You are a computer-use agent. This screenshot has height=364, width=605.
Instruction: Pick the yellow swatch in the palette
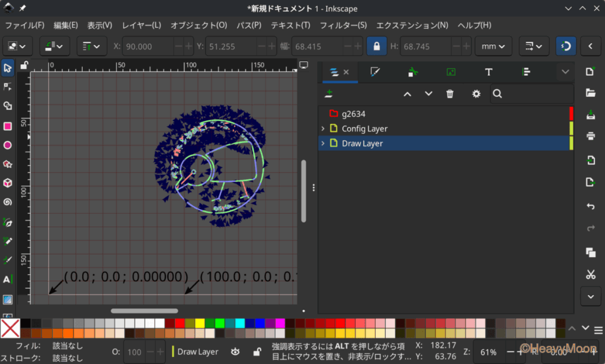tap(200, 323)
